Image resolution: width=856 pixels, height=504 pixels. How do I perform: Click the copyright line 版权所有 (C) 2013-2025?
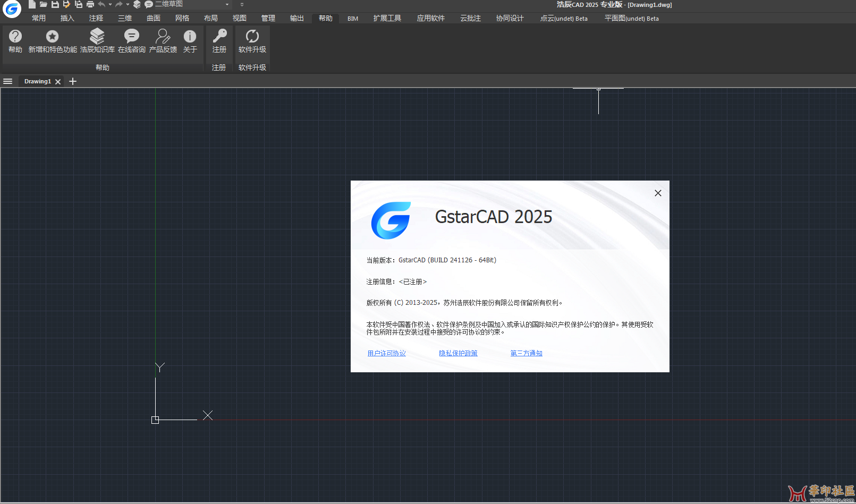[402, 303]
